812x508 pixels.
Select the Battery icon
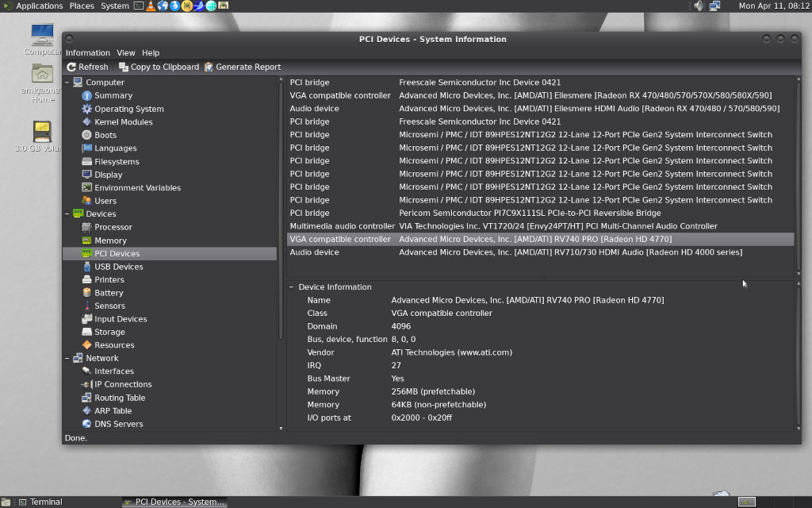click(x=86, y=293)
